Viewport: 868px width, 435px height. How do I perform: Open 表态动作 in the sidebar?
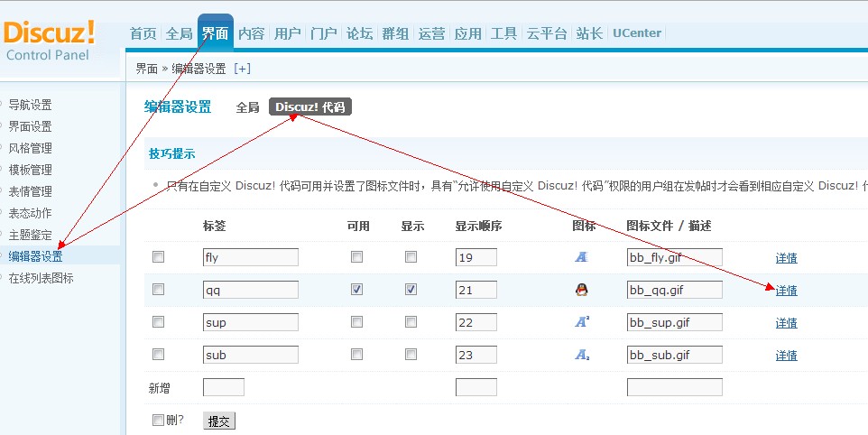click(x=30, y=212)
